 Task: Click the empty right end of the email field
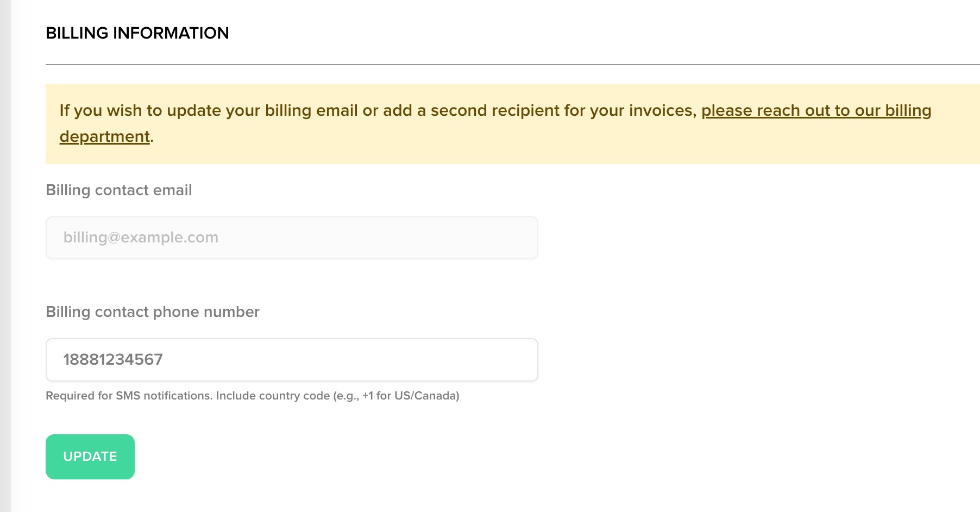pos(489,238)
